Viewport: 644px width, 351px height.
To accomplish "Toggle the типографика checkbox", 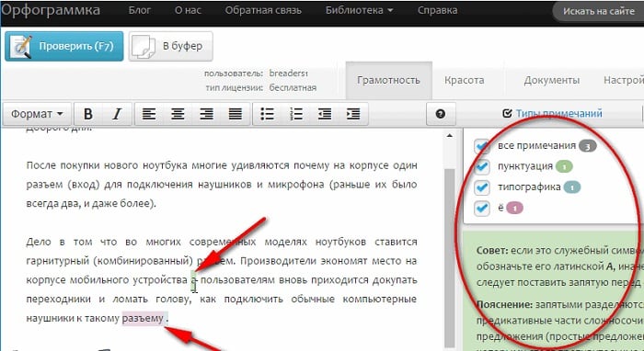I will click(481, 187).
